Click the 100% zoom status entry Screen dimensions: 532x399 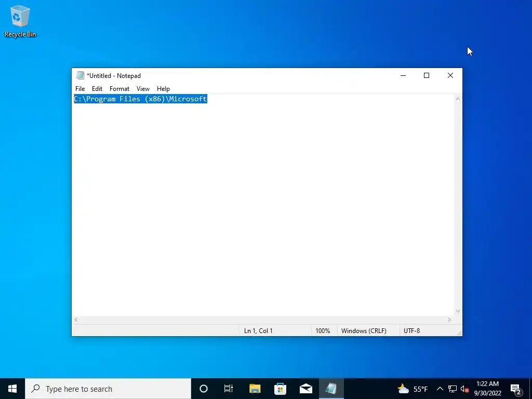323,330
